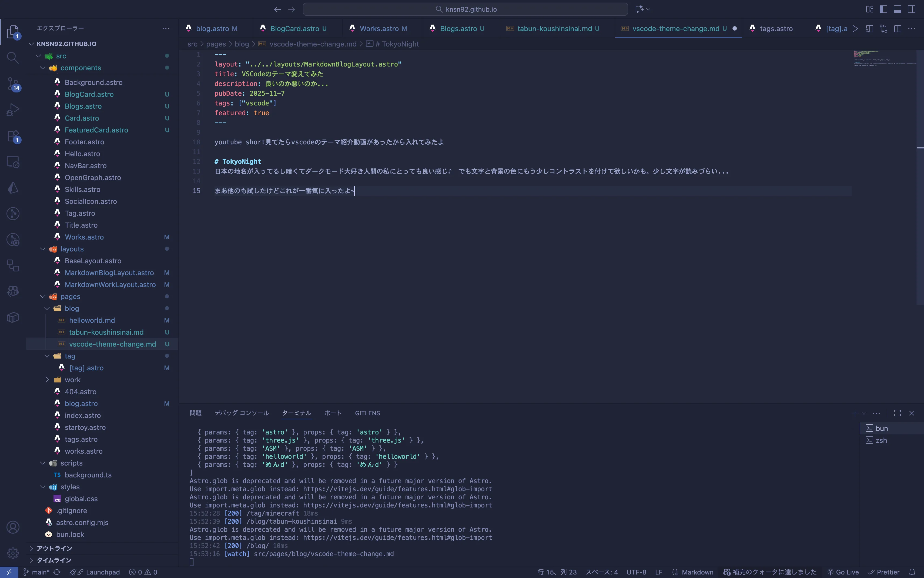
Task: Open the Source Control view
Action: click(13, 84)
